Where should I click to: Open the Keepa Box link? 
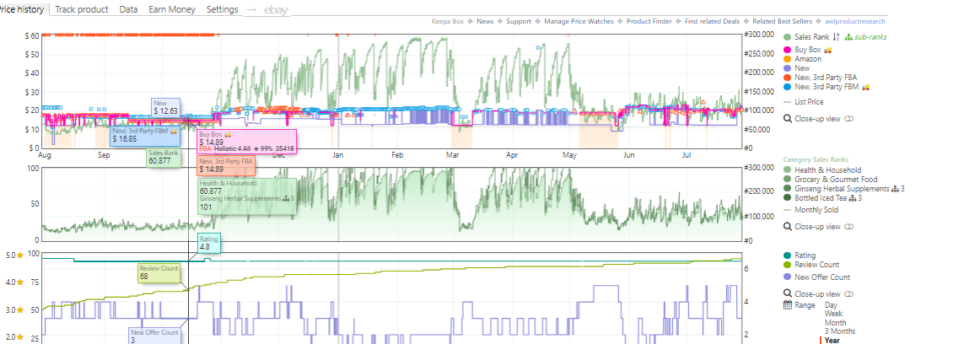[x=448, y=21]
